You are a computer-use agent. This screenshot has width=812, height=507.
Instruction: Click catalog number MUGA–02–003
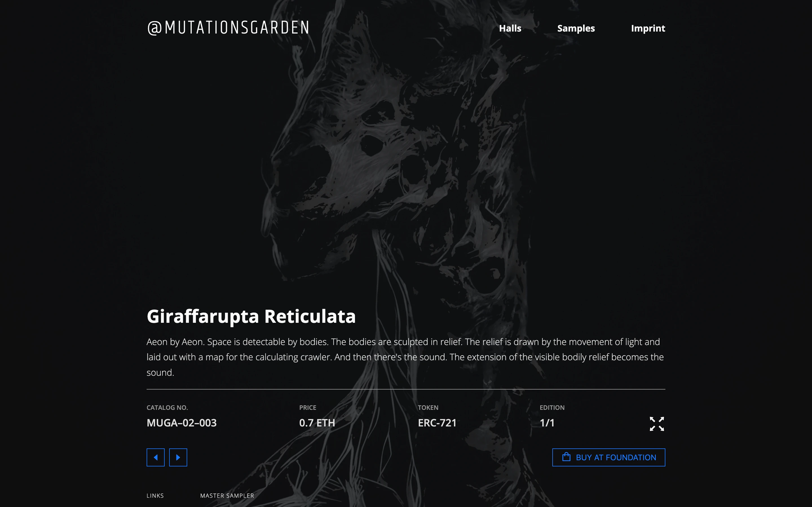[x=182, y=423]
